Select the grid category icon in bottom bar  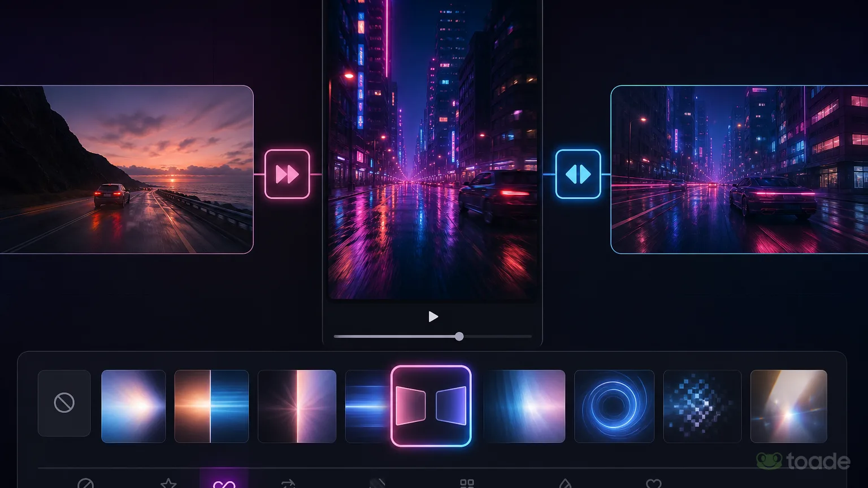(x=467, y=483)
